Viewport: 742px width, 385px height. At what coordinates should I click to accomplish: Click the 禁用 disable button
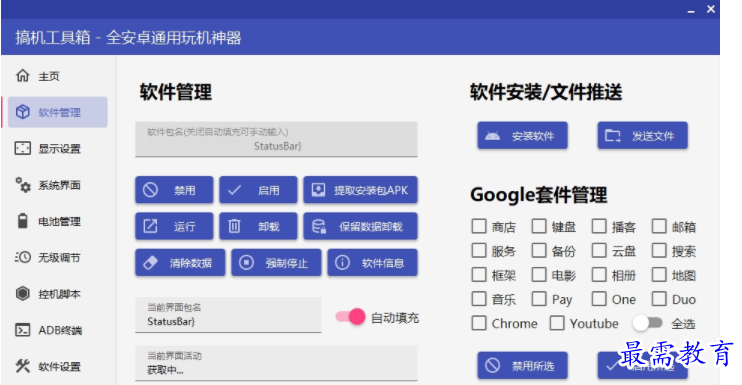click(174, 190)
